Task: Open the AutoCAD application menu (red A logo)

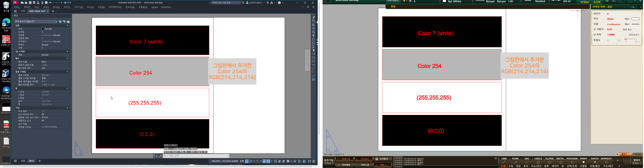Action: 15,3
